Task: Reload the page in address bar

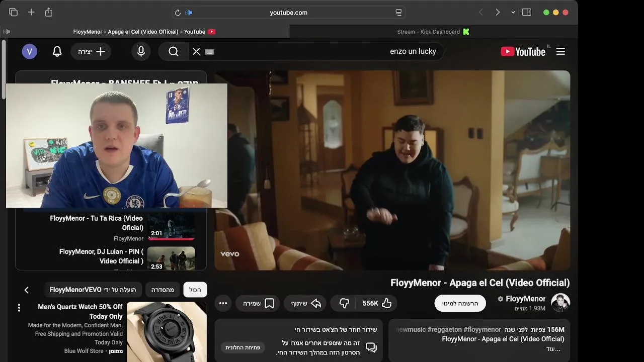Action: pos(178,13)
